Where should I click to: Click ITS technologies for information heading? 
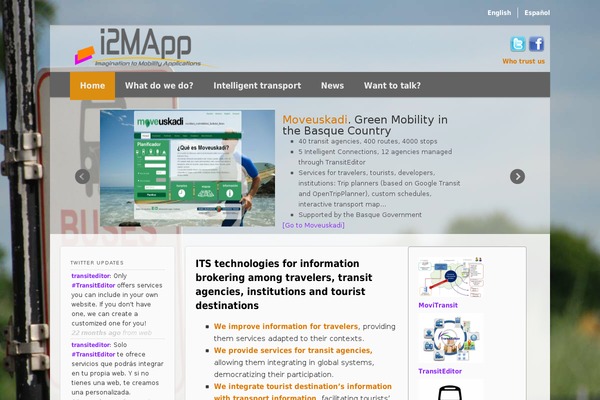[284, 284]
